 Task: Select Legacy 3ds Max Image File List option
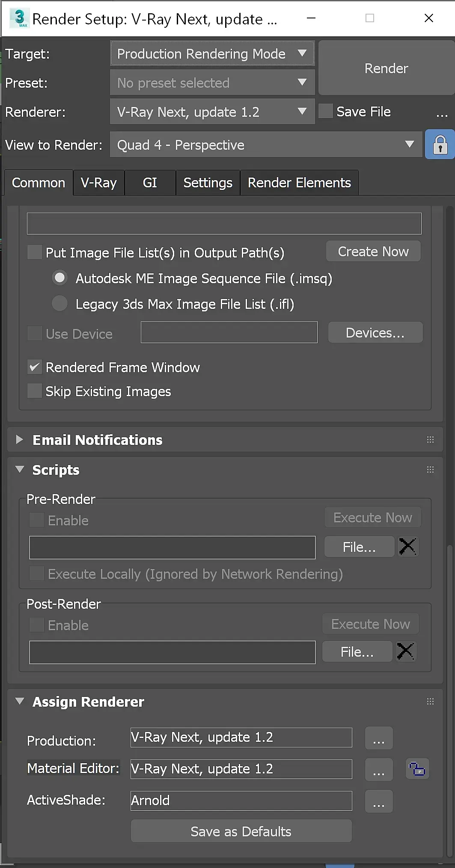click(x=60, y=304)
